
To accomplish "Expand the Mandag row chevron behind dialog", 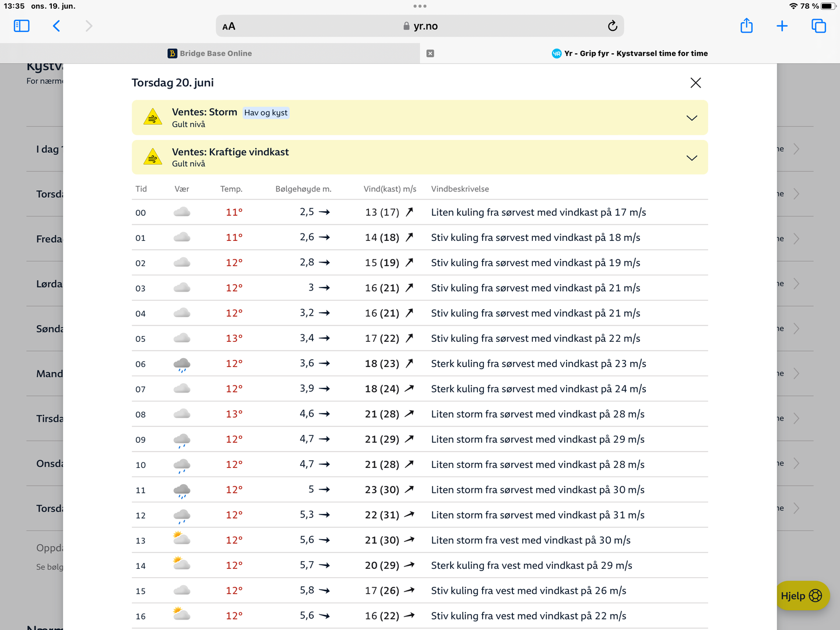I will click(x=796, y=373).
